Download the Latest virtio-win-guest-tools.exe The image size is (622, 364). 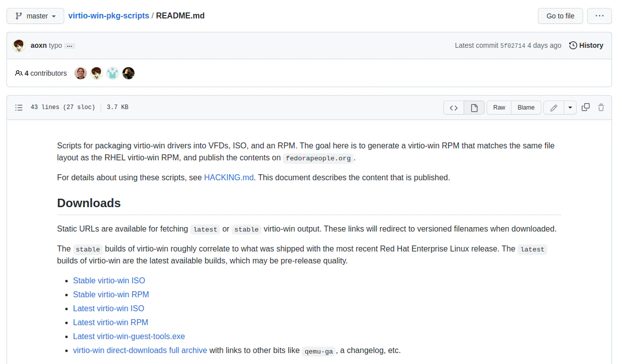[129, 336]
